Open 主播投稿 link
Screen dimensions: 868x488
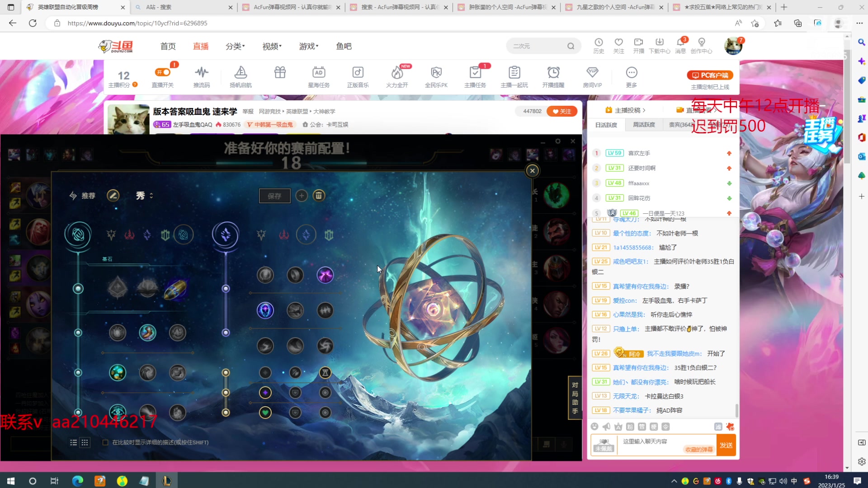pos(625,110)
